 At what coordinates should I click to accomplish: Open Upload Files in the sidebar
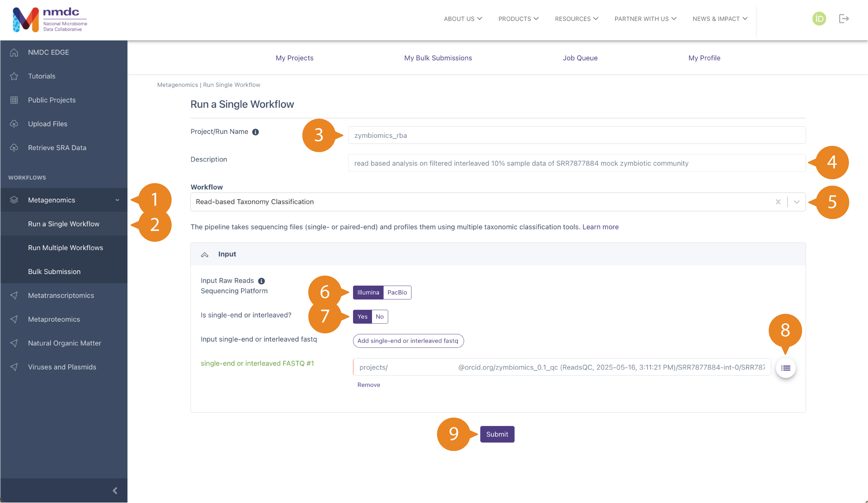coord(64,123)
